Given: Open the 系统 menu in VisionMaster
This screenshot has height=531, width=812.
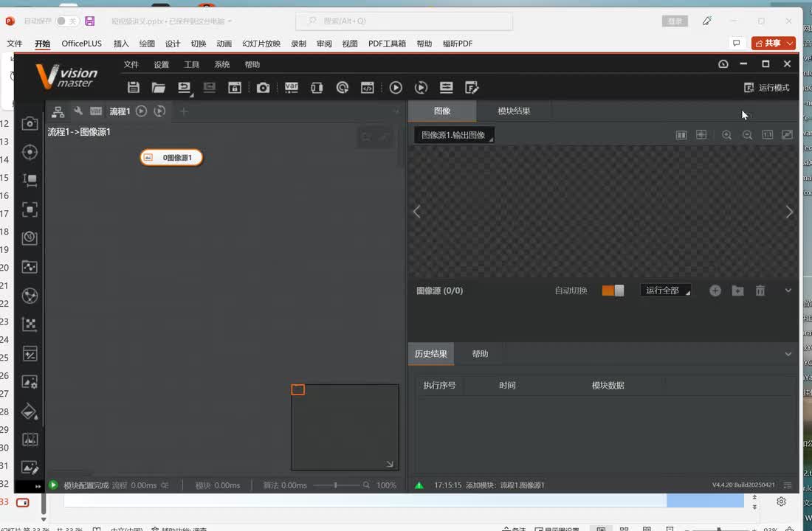Looking at the screenshot, I should (x=222, y=64).
